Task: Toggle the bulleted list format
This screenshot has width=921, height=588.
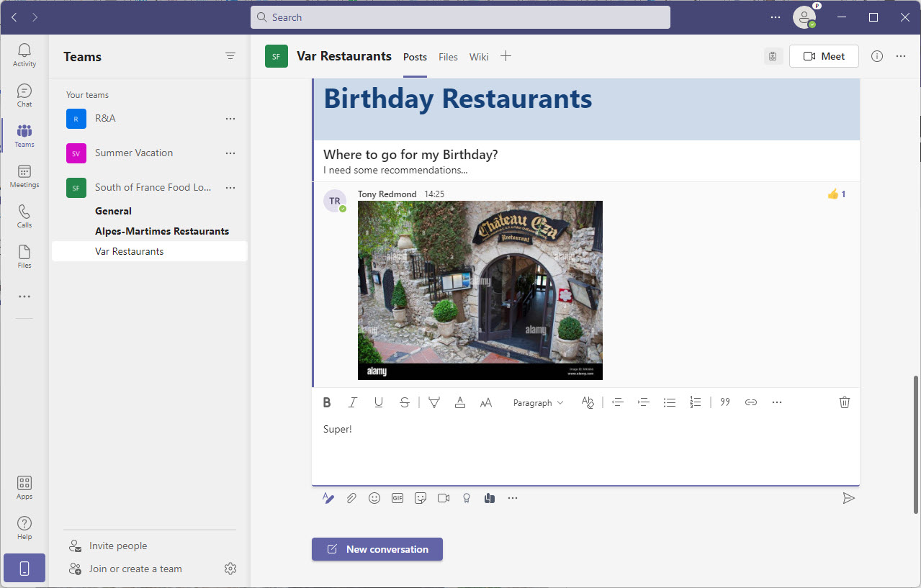Action: click(x=669, y=402)
